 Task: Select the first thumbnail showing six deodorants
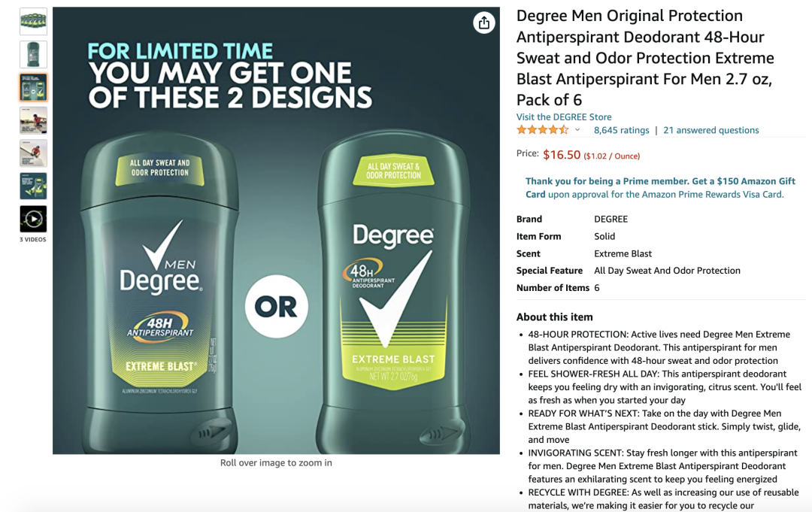click(x=33, y=21)
